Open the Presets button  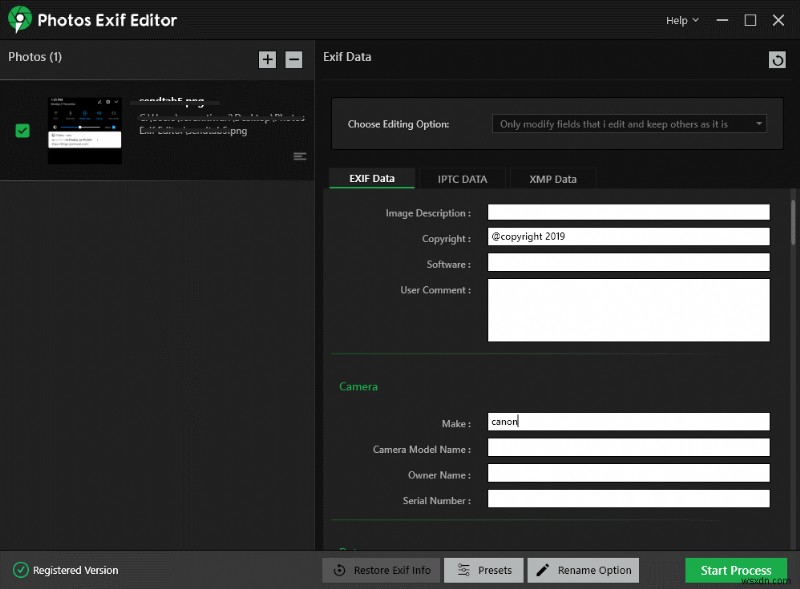483,570
